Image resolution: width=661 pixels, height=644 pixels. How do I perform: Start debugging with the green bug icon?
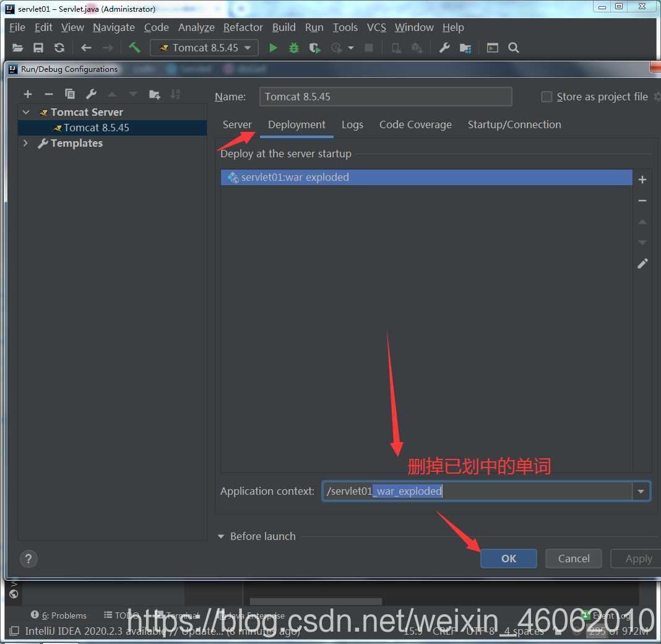[x=294, y=48]
